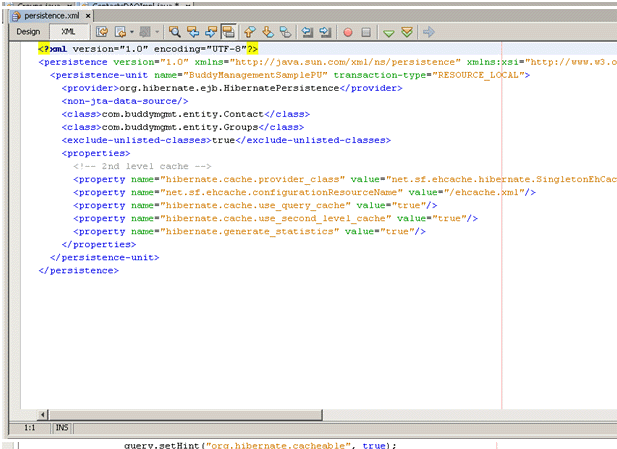Viewport: 617px width, 449px height.
Task: Toggle Highlight Search button
Action: pyautogui.click(x=228, y=32)
